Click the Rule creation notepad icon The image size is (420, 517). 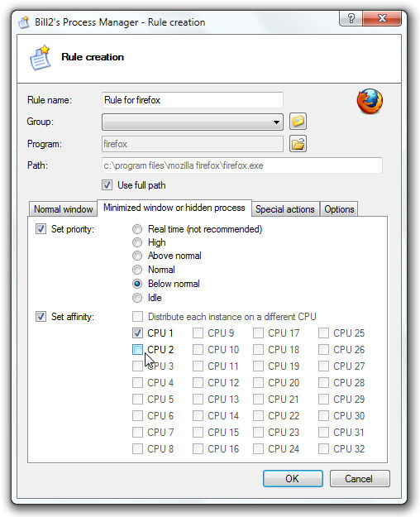[40, 58]
